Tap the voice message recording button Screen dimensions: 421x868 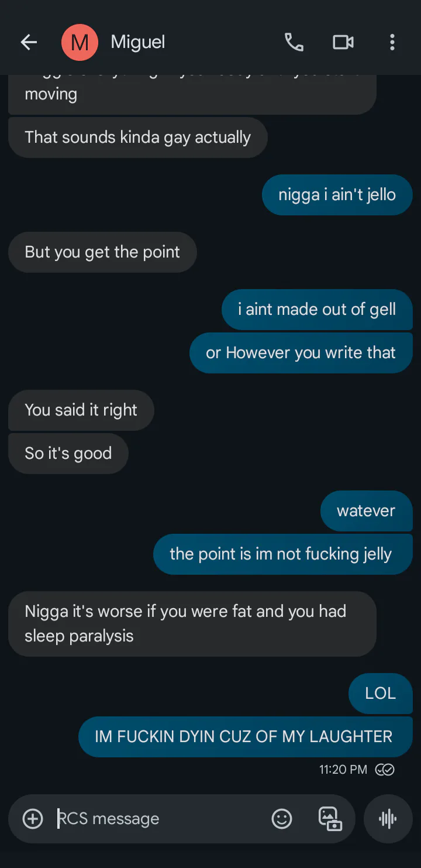[388, 818]
